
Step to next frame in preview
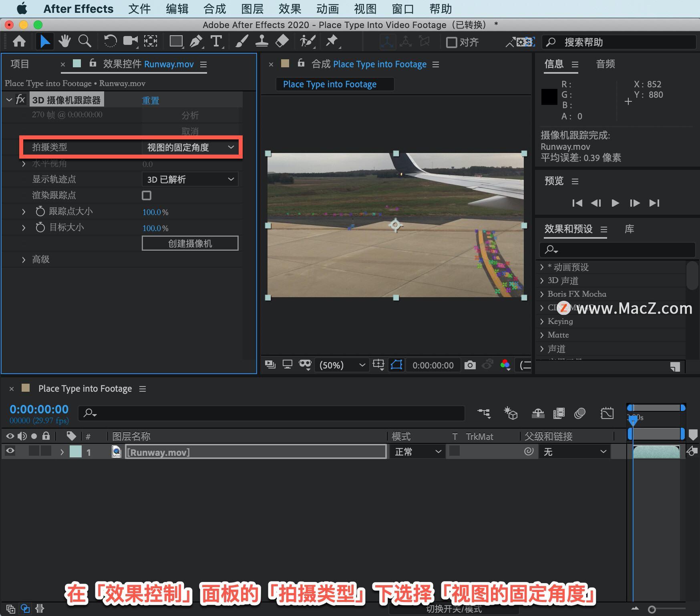[635, 203]
